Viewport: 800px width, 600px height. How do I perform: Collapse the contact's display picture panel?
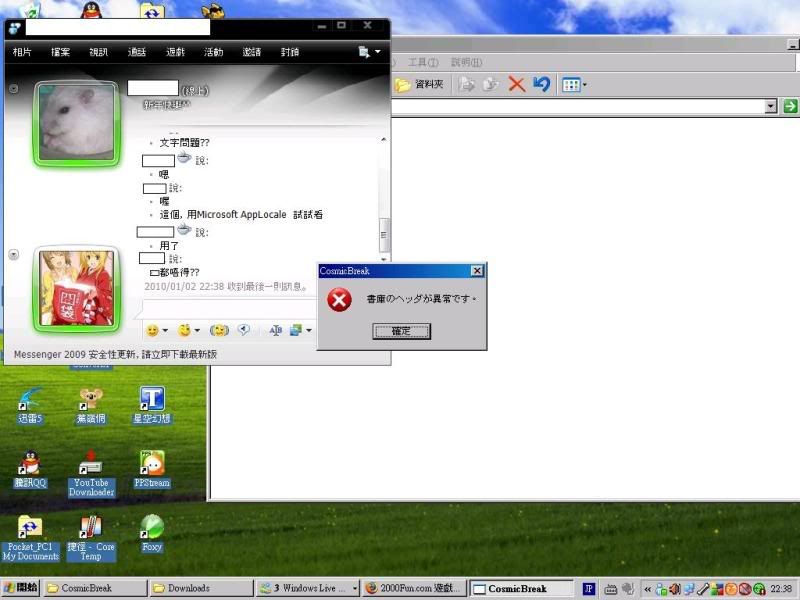[13, 89]
